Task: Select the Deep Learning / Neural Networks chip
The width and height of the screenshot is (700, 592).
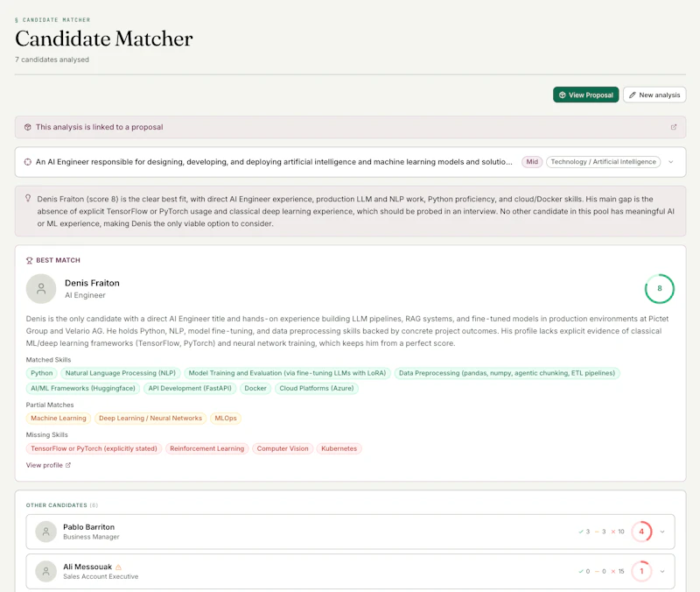Action: pyautogui.click(x=150, y=419)
